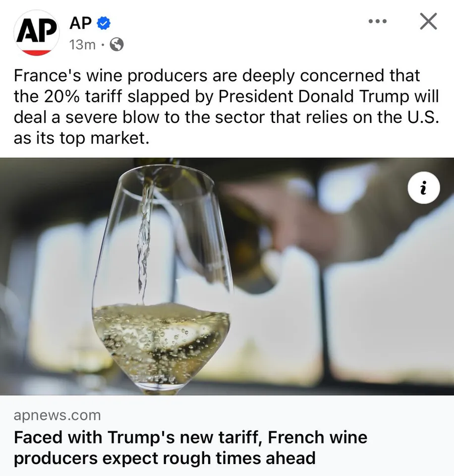This screenshot has width=454, height=476.
Task: Click the sparkling wine inside the glass
Action: pyautogui.click(x=161, y=337)
